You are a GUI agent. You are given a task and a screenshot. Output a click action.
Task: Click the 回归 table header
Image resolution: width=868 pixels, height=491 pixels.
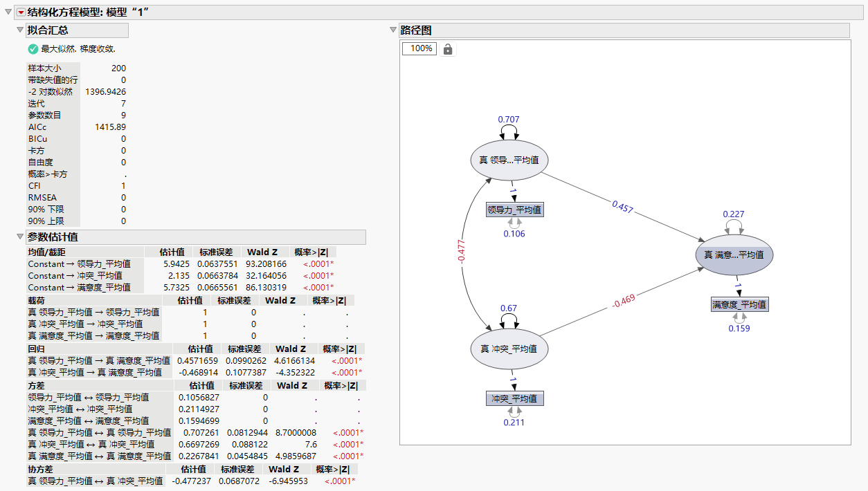click(x=37, y=349)
